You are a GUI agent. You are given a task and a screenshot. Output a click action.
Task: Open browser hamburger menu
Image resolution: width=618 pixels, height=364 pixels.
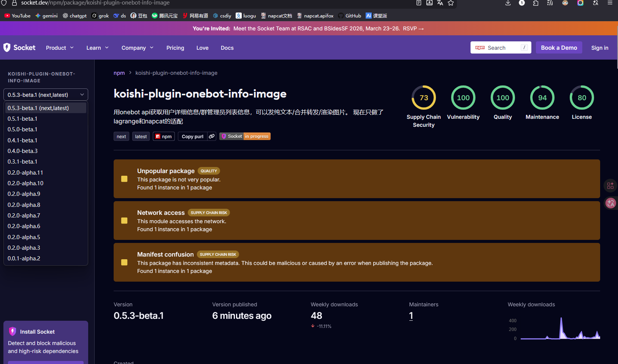click(610, 3)
